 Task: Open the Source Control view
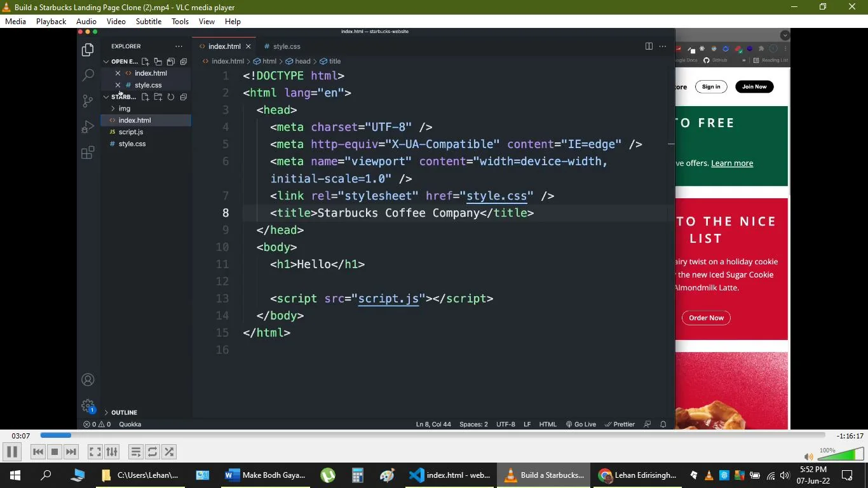[x=88, y=101]
